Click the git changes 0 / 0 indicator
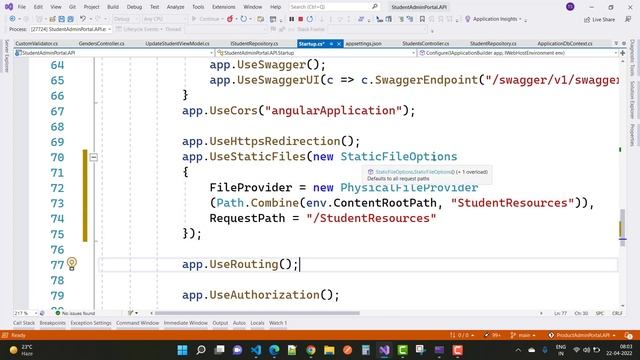640x360 pixels. pyautogui.click(x=462, y=335)
